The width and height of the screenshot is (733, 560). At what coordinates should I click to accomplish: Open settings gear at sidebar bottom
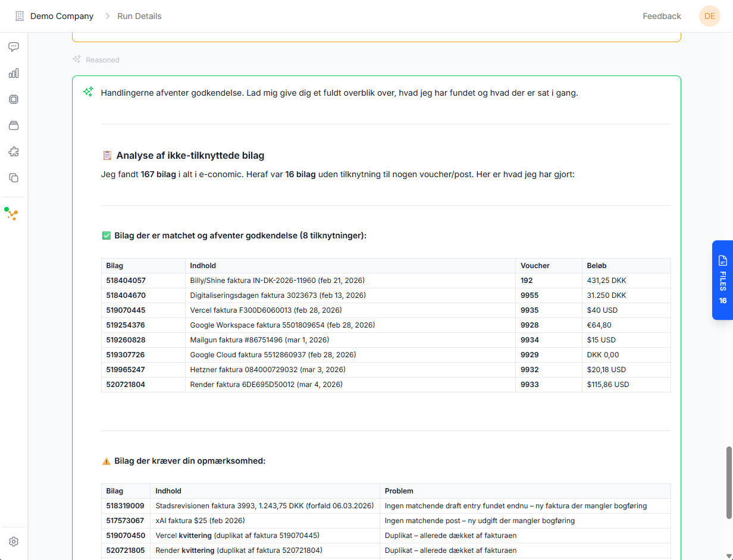pos(14,542)
